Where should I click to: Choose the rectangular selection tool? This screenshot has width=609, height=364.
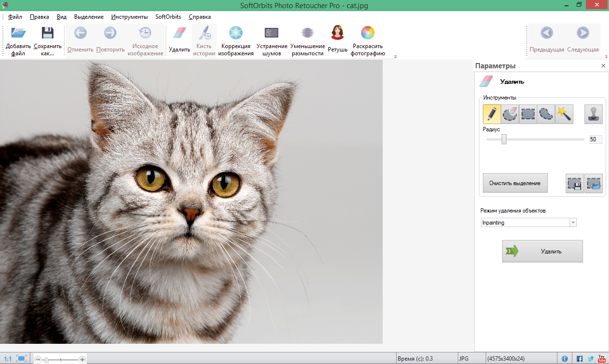[528, 114]
